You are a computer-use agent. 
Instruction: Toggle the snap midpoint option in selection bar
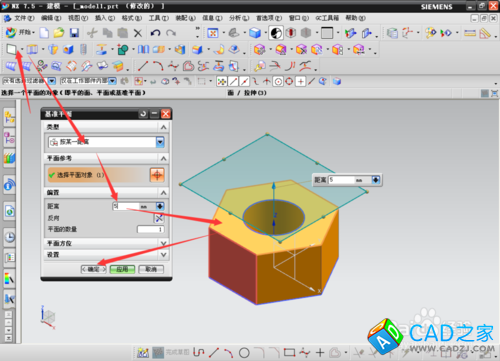(244, 81)
